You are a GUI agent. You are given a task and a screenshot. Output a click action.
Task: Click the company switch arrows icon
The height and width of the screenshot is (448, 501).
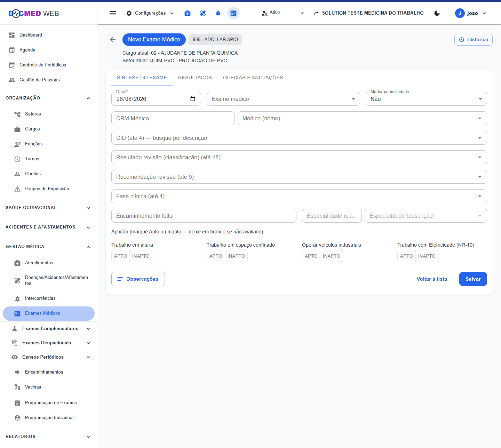316,13
